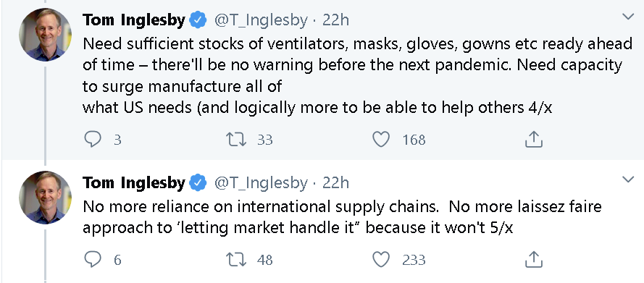Viewport: 644px width, 283px height.
Task: Open the tweet text about ventilator stocks
Action: coord(357,75)
